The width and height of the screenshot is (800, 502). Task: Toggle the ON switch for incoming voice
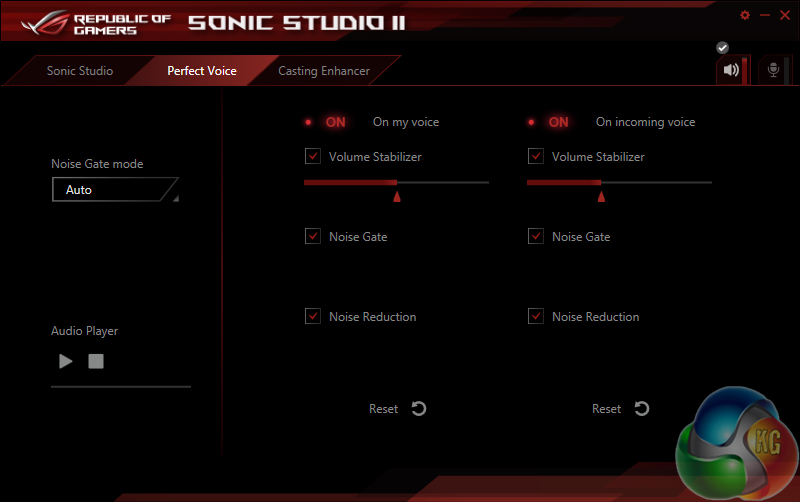[558, 122]
